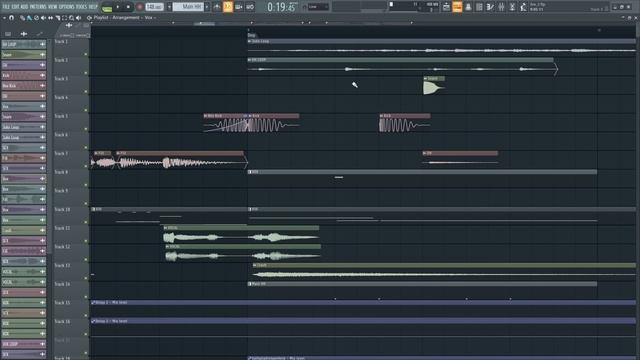640x360 pixels.
Task: Click the audio waveform picker filter icon
Action: (x=24, y=34)
